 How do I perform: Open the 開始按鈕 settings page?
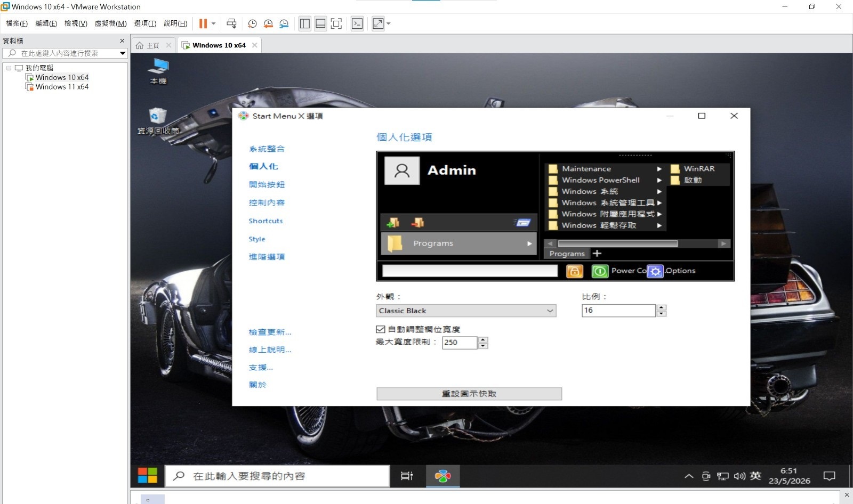click(267, 184)
